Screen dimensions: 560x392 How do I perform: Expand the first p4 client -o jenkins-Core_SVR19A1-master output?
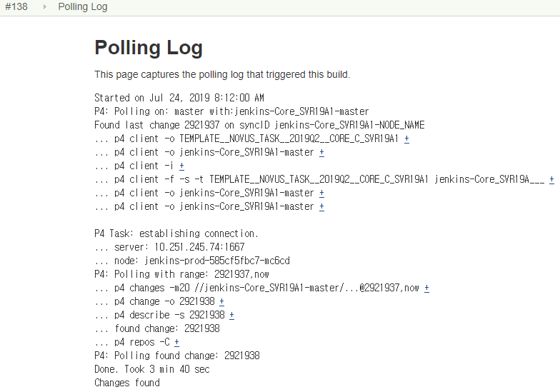point(321,152)
